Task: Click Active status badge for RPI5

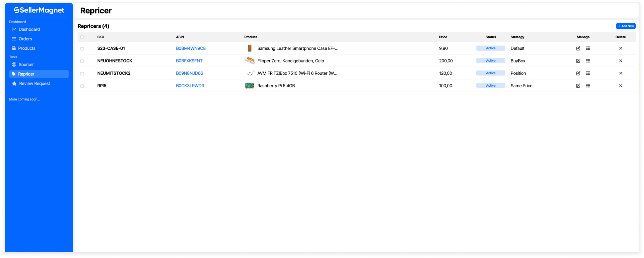Action: pos(491,86)
